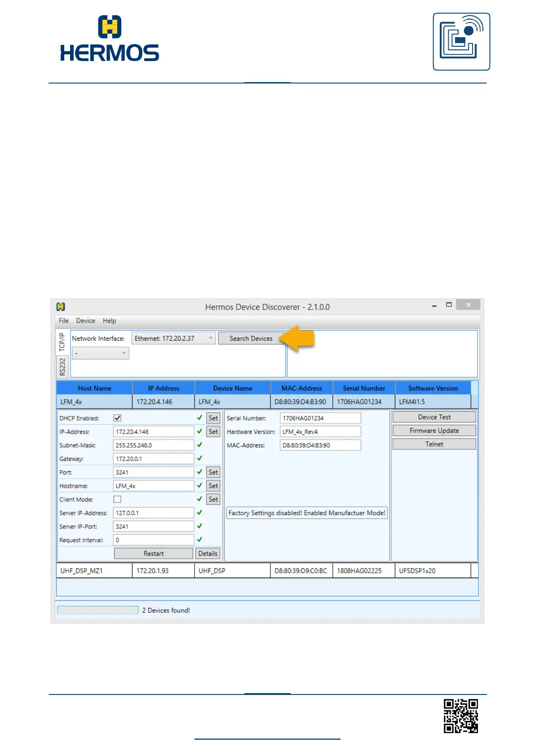Click the Serial Number field 1706HAG01234
The width and height of the screenshot is (535, 756).
pyautogui.click(x=320, y=418)
